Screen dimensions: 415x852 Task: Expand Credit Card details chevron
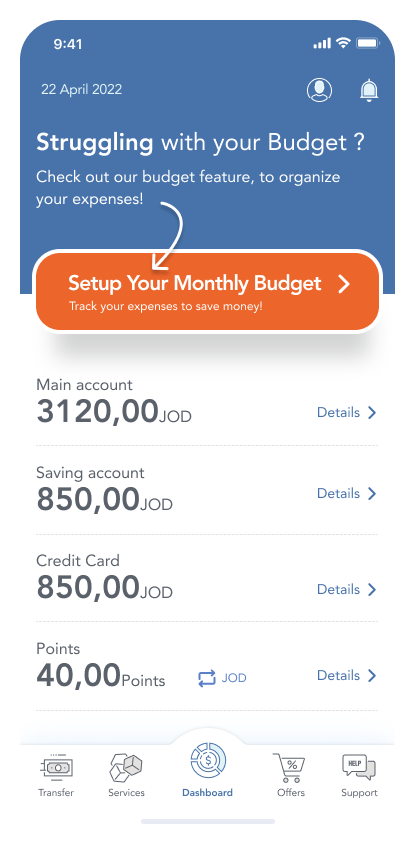tap(372, 590)
